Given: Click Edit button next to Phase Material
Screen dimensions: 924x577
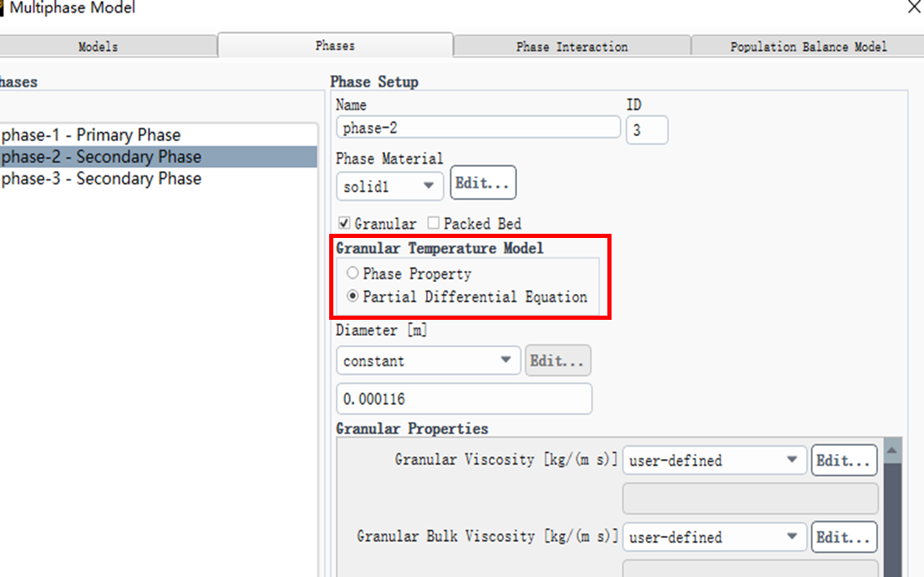Looking at the screenshot, I should point(483,184).
